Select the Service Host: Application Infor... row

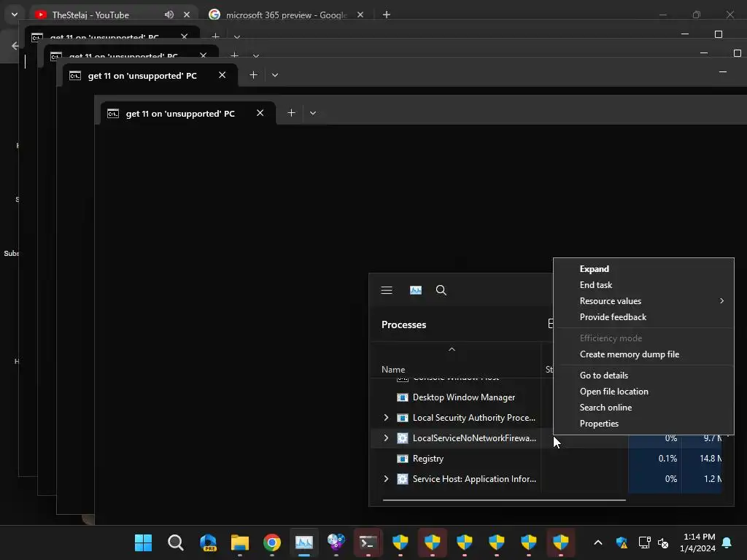(546, 479)
